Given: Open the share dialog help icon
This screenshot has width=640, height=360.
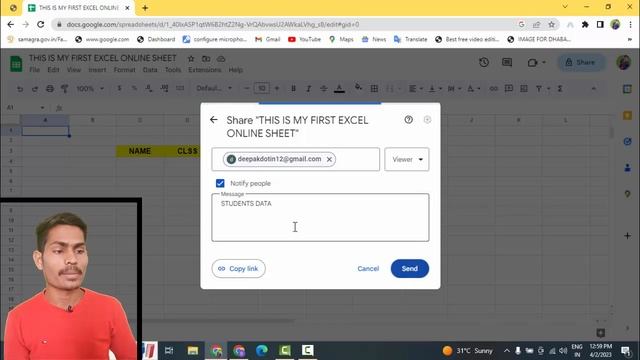Looking at the screenshot, I should point(409,120).
